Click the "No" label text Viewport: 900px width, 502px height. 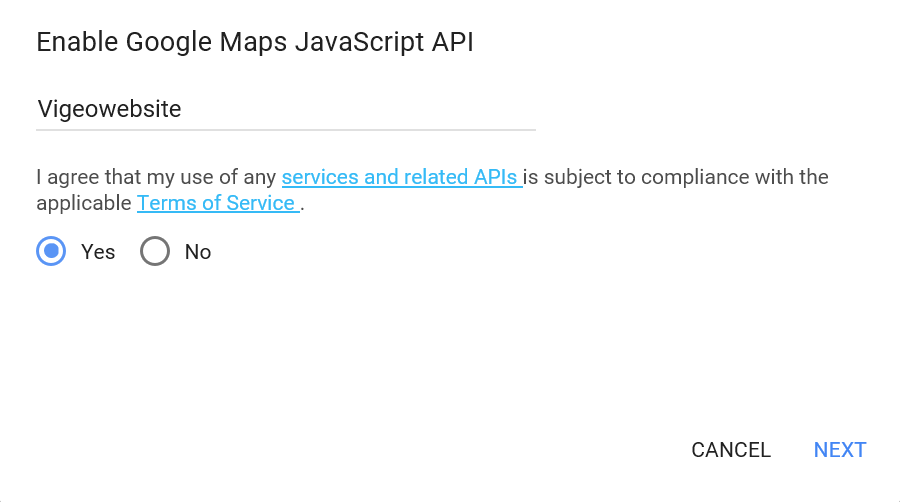click(198, 252)
